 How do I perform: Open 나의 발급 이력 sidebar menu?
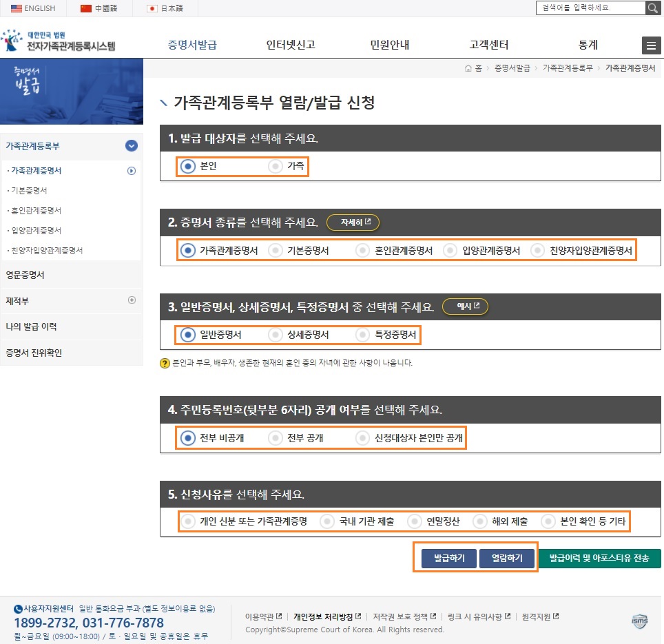tap(31, 327)
